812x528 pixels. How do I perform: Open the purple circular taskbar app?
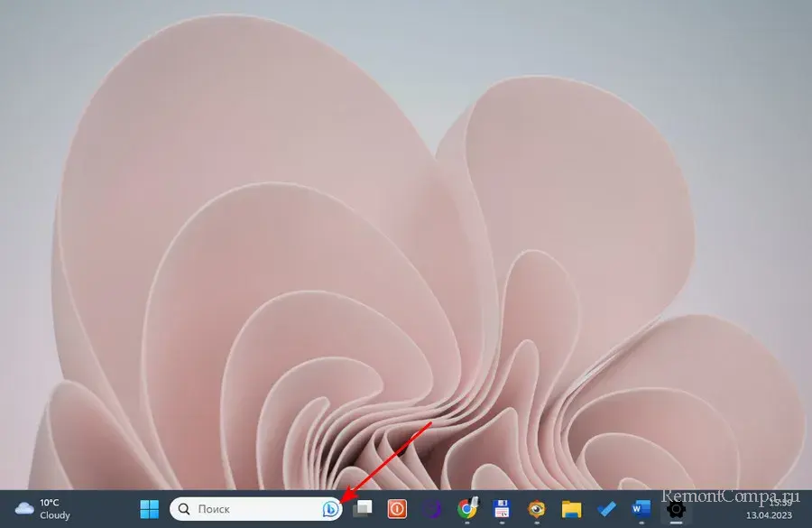(x=432, y=509)
